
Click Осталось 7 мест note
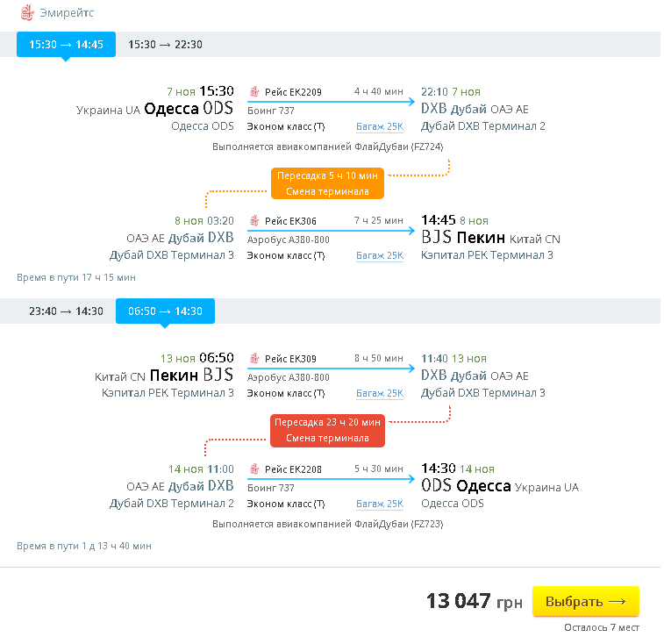[601, 628]
